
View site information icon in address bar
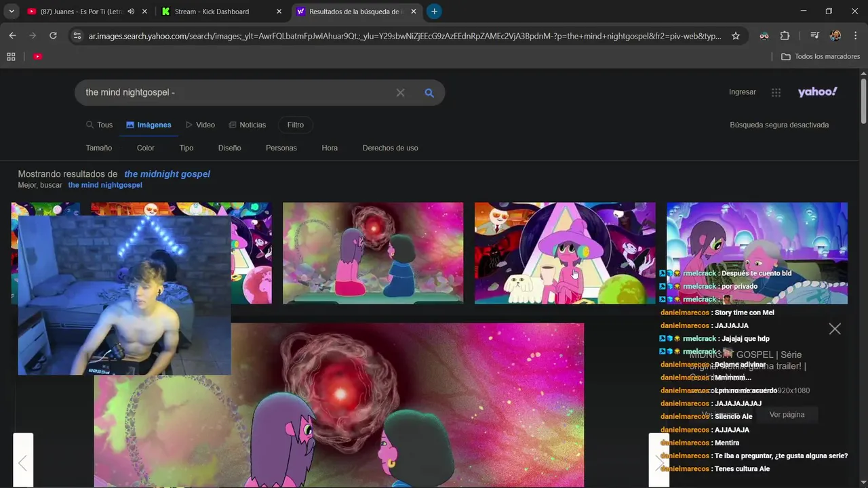click(77, 36)
